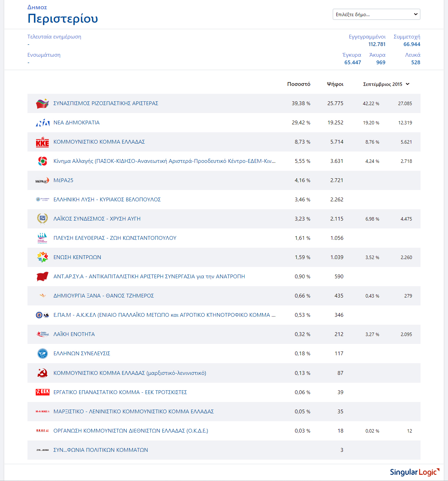
Task: Click the MeRA25 party logo
Action: point(42,181)
